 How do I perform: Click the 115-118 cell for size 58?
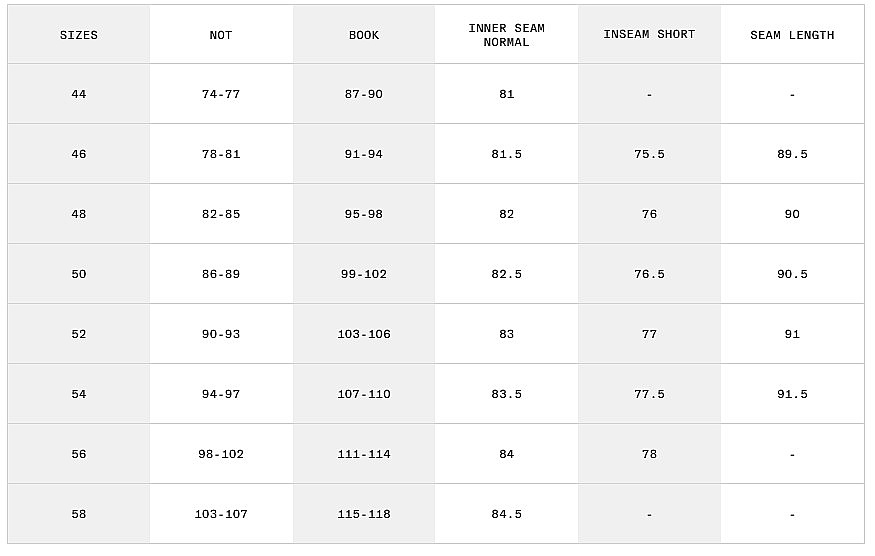364,514
